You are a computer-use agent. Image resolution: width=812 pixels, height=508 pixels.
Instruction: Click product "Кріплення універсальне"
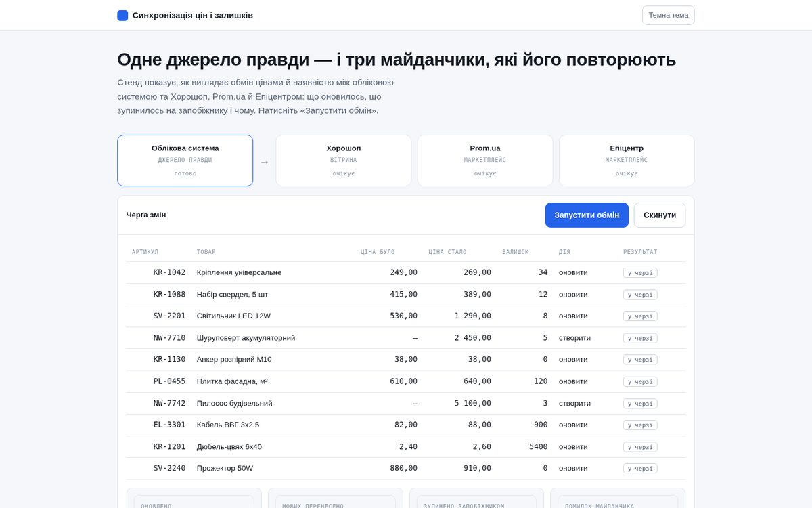[x=239, y=272]
